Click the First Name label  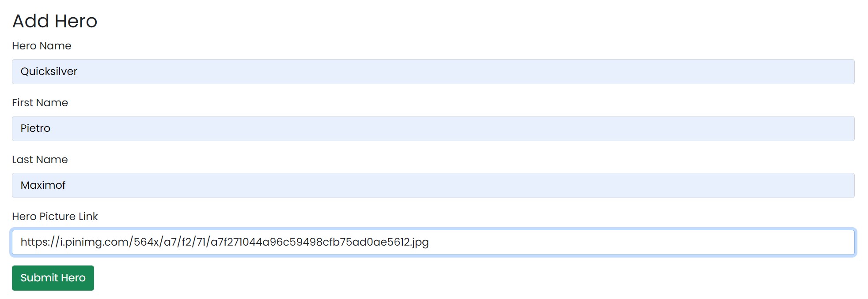pyautogui.click(x=40, y=102)
